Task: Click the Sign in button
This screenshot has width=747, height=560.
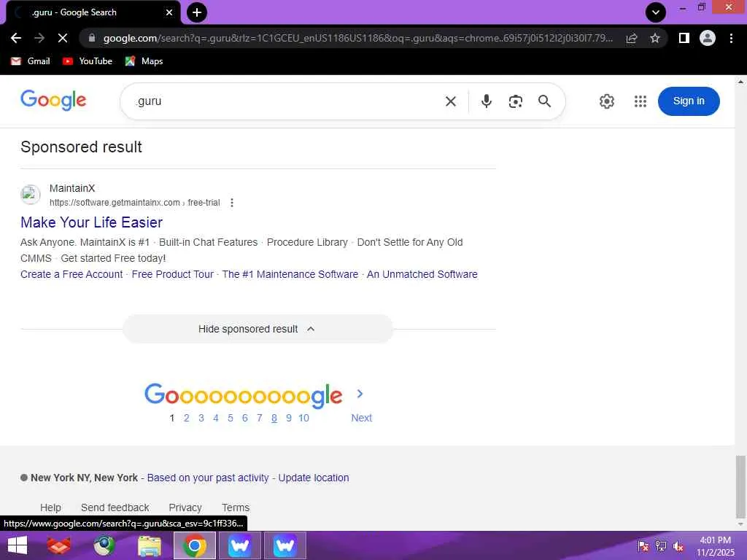Action: pos(689,101)
